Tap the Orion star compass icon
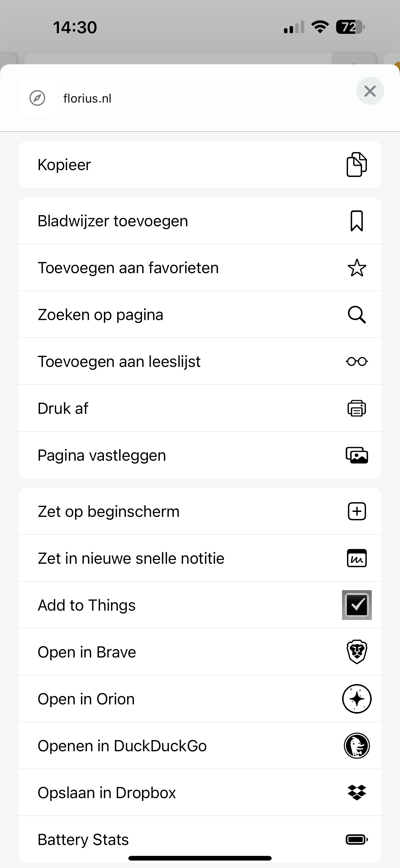The height and width of the screenshot is (868, 400). (357, 699)
